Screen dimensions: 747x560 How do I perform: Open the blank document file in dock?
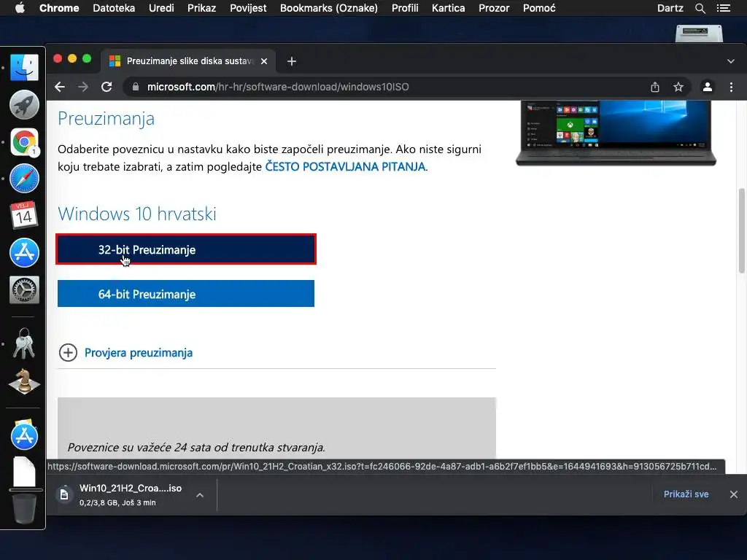pyautogui.click(x=24, y=472)
